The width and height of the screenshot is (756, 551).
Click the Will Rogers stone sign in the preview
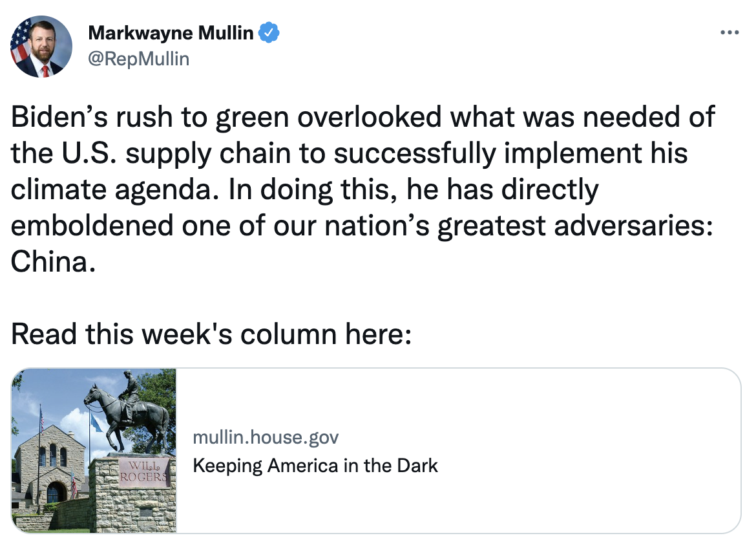point(144,471)
